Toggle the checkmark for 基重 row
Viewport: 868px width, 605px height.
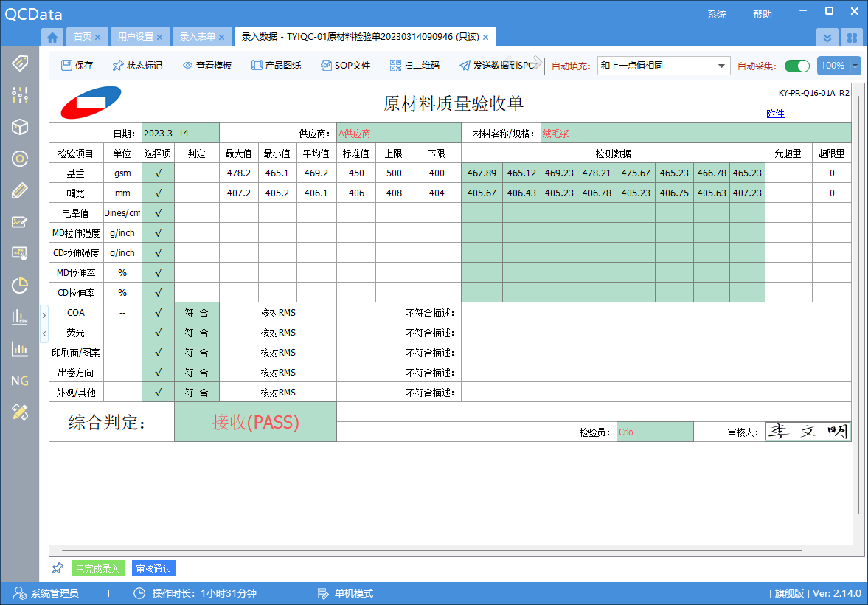tap(158, 173)
